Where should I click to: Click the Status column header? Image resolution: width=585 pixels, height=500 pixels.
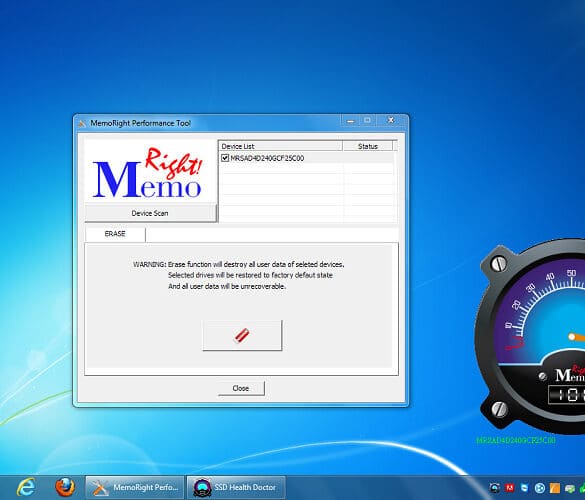point(367,146)
